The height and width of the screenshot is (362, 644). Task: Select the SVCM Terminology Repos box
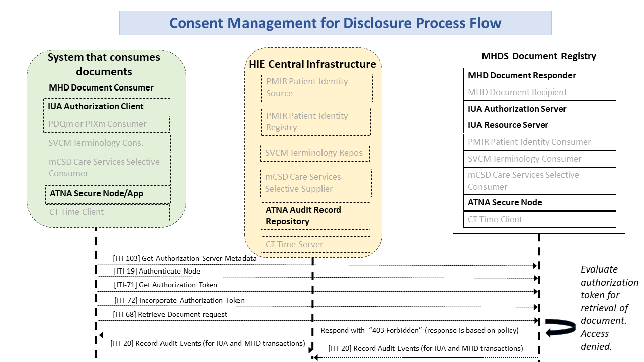click(314, 153)
